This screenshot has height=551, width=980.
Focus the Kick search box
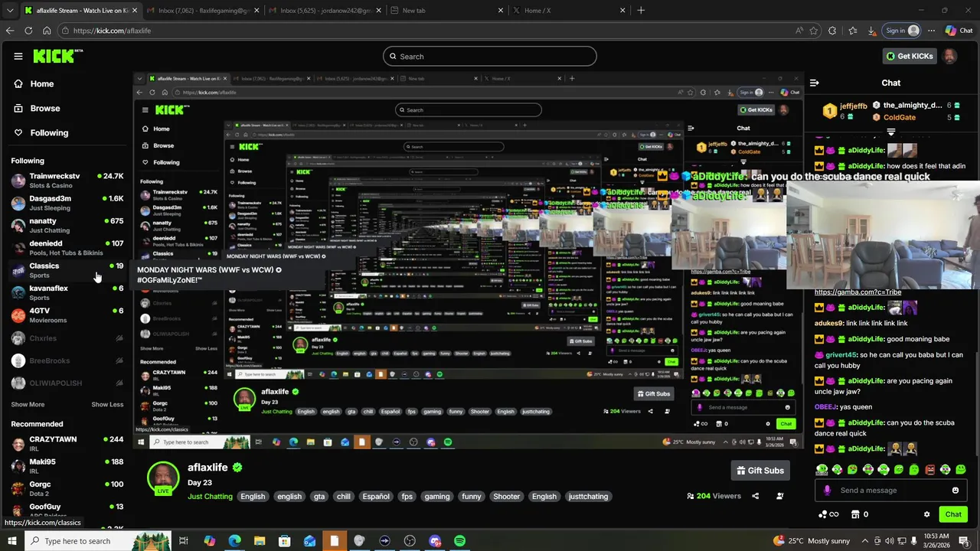click(x=490, y=56)
